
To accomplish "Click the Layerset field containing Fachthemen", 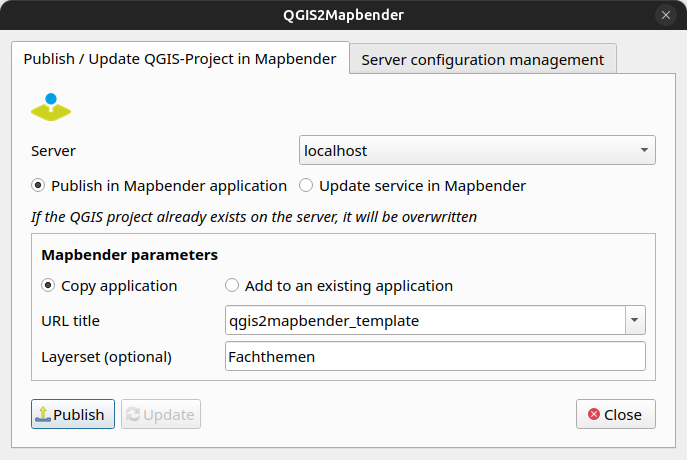I will 435,356.
